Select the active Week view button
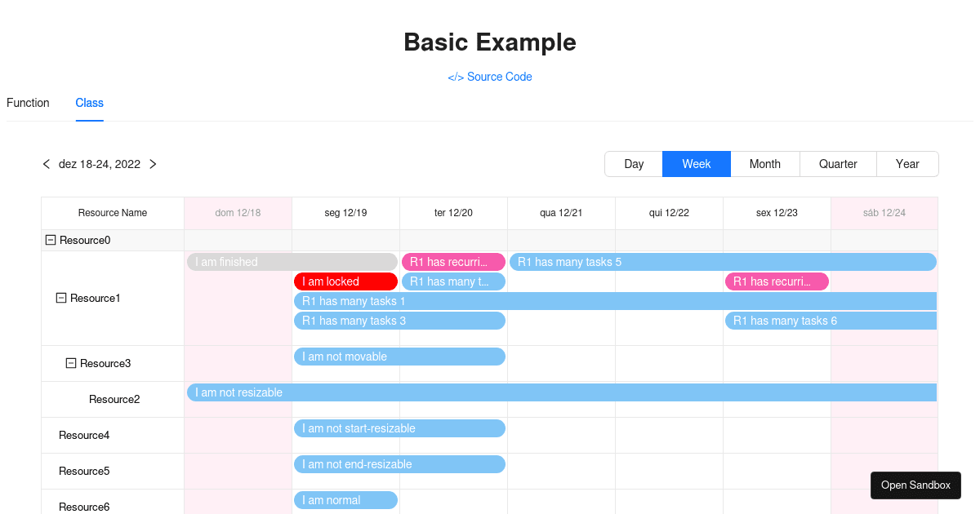This screenshot has width=980, height=514. tap(696, 164)
